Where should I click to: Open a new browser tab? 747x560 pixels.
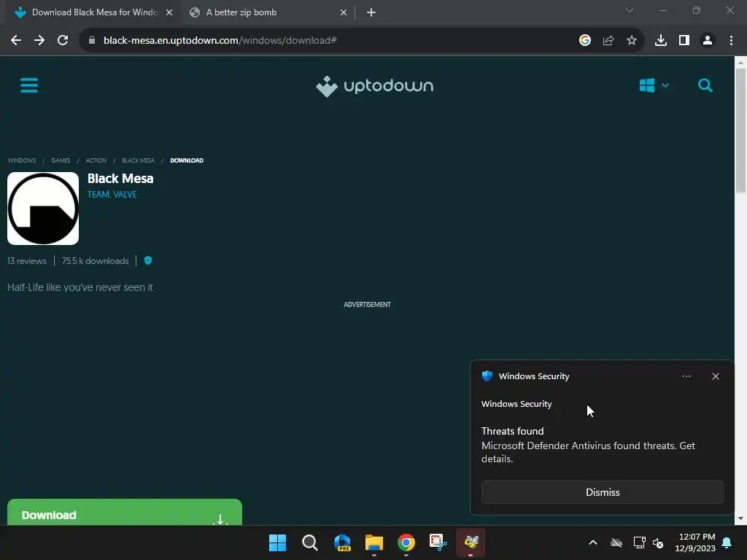point(371,12)
